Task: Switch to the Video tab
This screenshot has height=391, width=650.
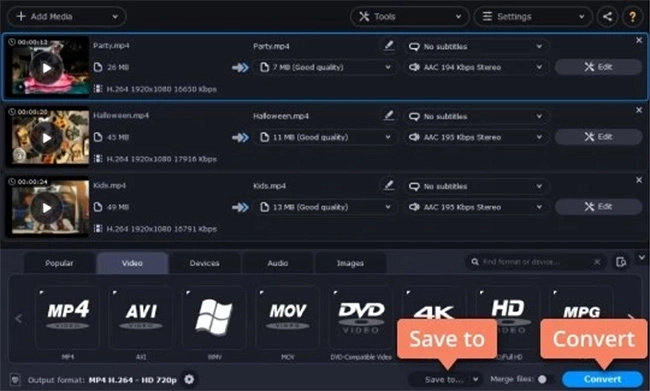Action: point(132,263)
